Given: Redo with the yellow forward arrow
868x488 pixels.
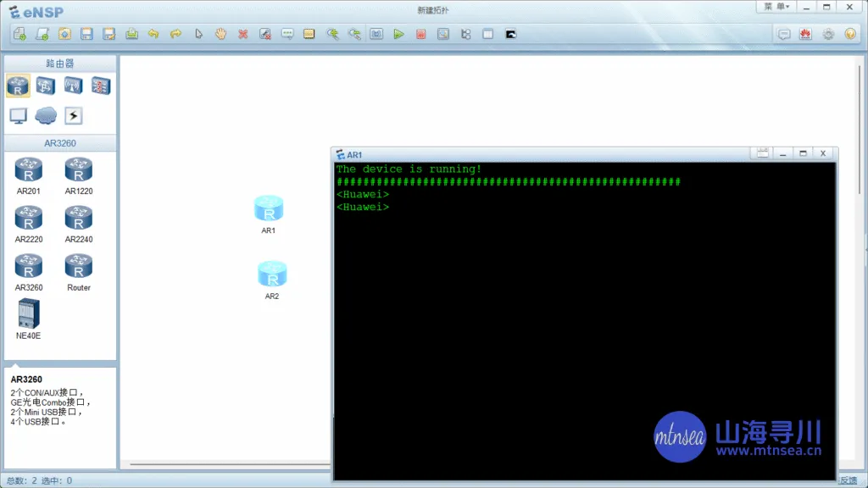Looking at the screenshot, I should pyautogui.click(x=175, y=34).
